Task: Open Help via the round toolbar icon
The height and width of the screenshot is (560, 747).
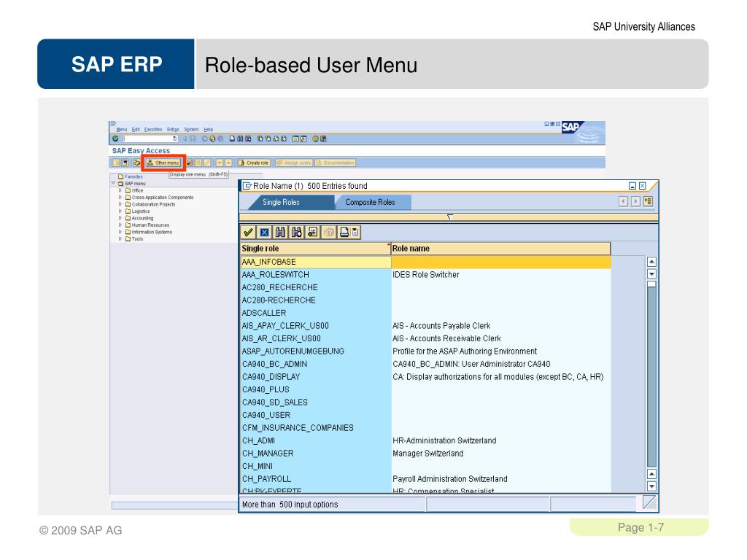Action: tap(315, 139)
